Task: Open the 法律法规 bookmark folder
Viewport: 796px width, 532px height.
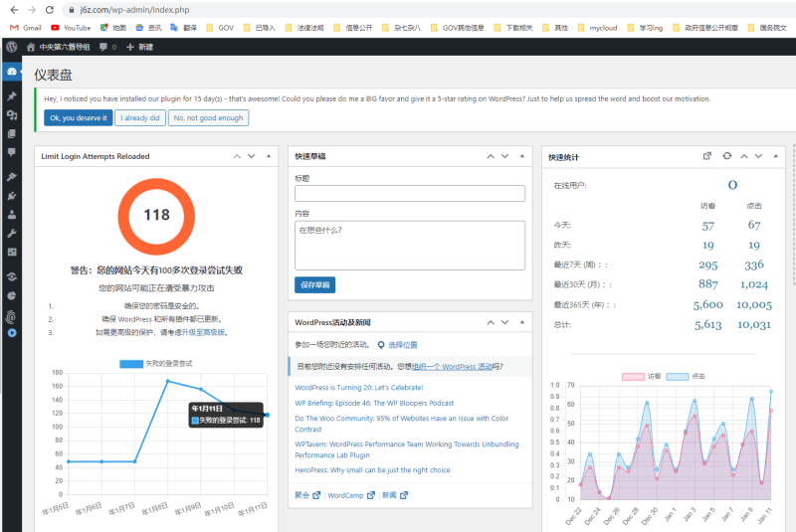Action: [x=304, y=28]
